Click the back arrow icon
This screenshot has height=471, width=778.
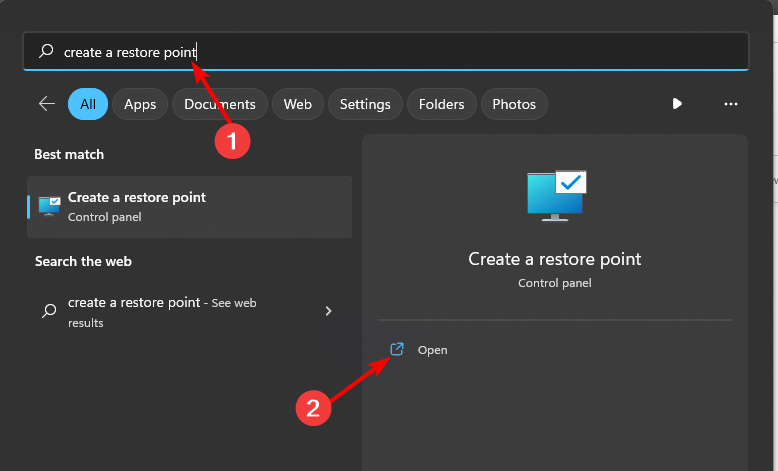click(46, 104)
